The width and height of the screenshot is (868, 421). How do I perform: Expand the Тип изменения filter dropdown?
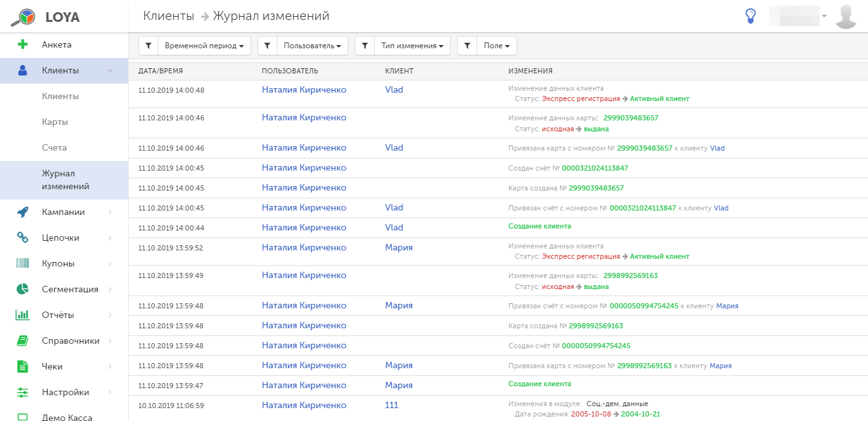(412, 46)
